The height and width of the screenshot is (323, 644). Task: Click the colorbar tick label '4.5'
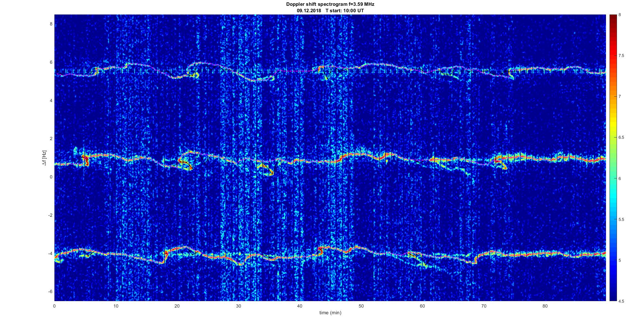pos(621,301)
